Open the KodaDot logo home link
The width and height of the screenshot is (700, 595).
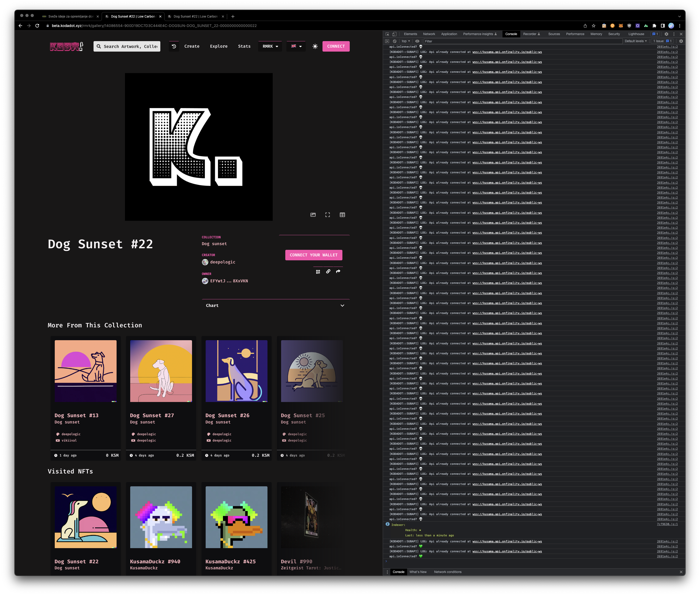(66, 46)
